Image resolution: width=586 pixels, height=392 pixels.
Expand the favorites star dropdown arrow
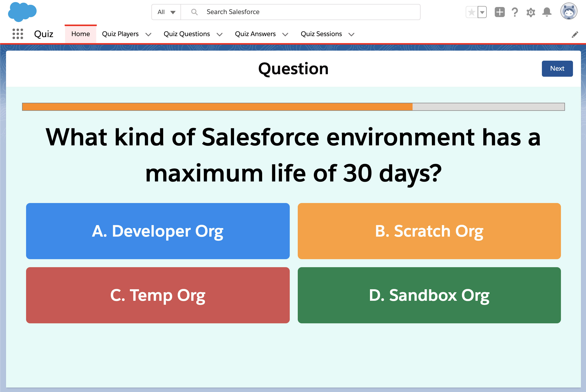pos(482,12)
